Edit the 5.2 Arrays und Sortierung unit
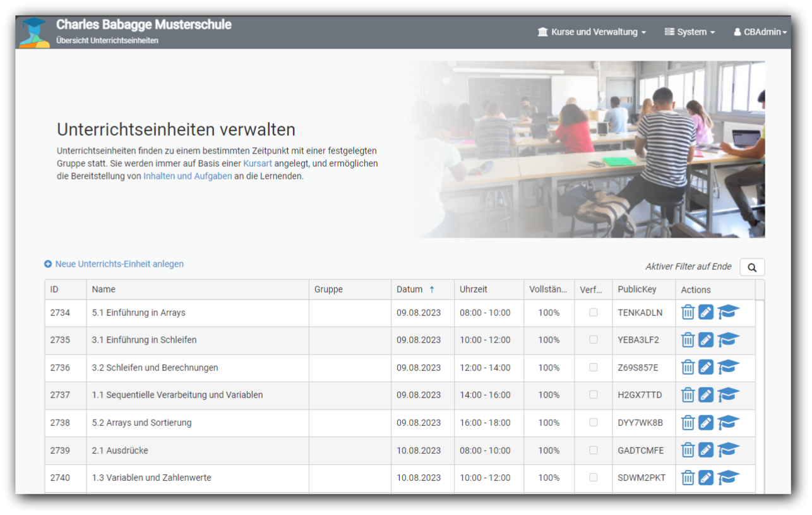Image resolution: width=812 pixels, height=515 pixels. 706,423
